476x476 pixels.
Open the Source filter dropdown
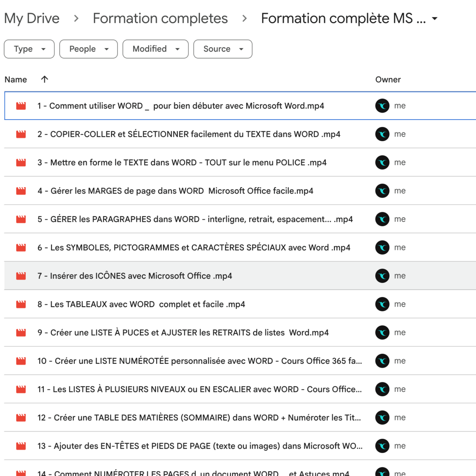(223, 49)
